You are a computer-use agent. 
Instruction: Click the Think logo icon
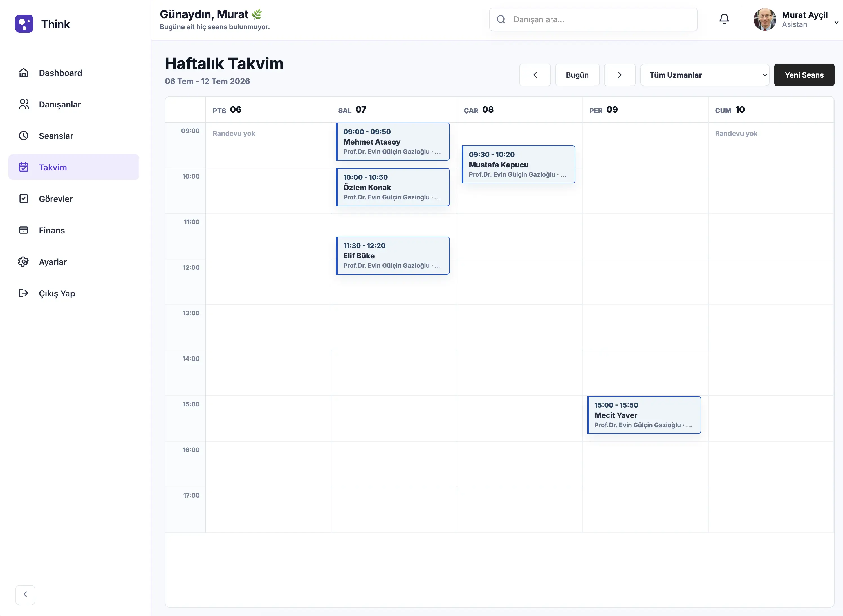coord(24,24)
